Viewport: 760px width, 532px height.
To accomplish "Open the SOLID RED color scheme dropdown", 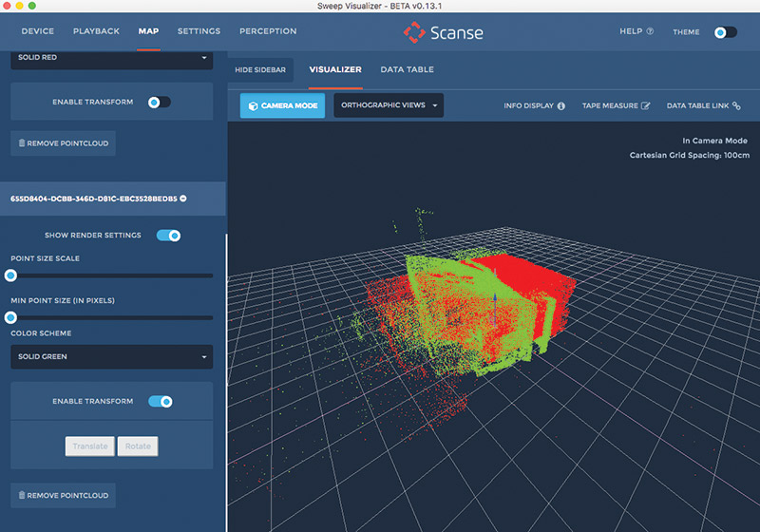I will pyautogui.click(x=111, y=58).
